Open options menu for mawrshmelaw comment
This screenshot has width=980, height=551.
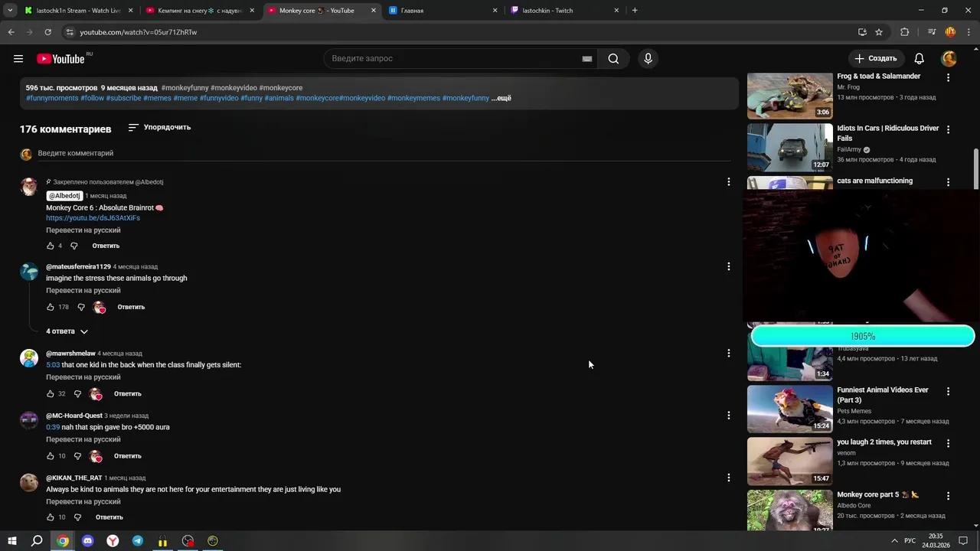(x=728, y=353)
